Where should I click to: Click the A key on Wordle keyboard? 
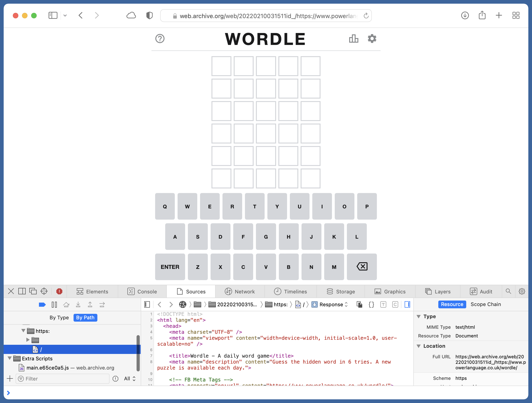[175, 237]
